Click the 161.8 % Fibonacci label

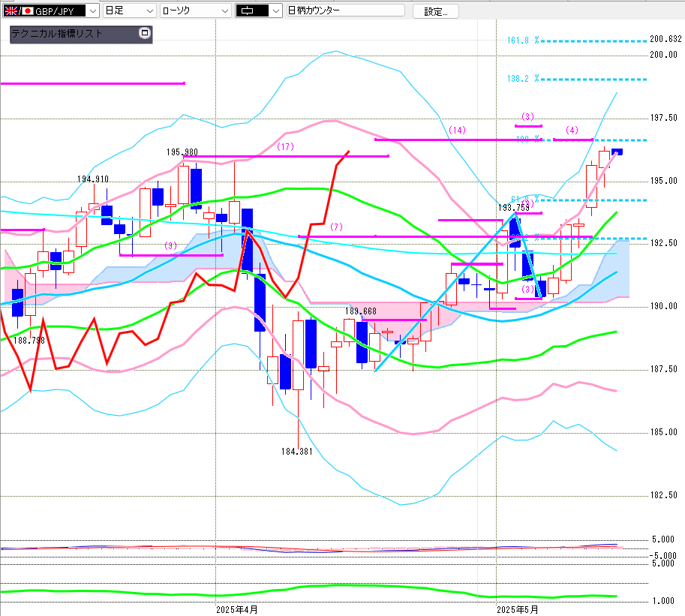tap(523, 41)
